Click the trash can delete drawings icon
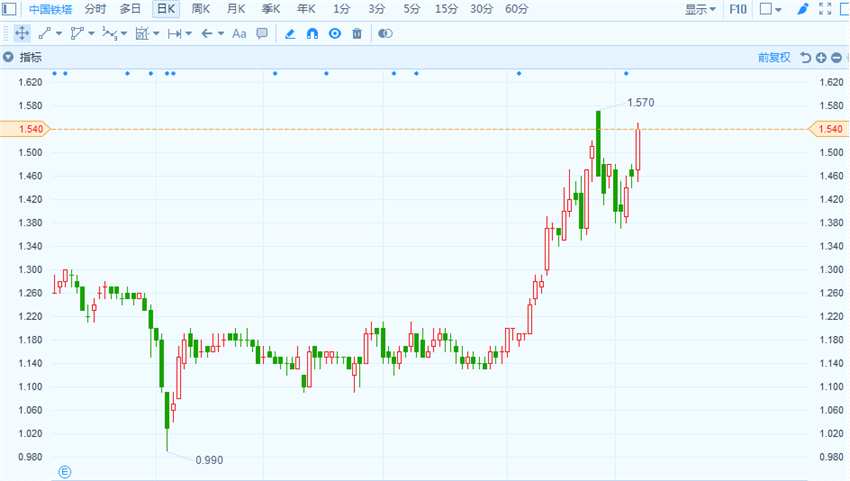 [357, 34]
